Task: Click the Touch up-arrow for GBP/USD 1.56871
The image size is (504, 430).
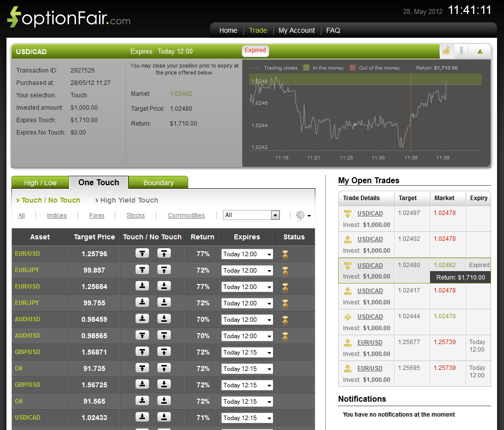Action: pos(143,352)
